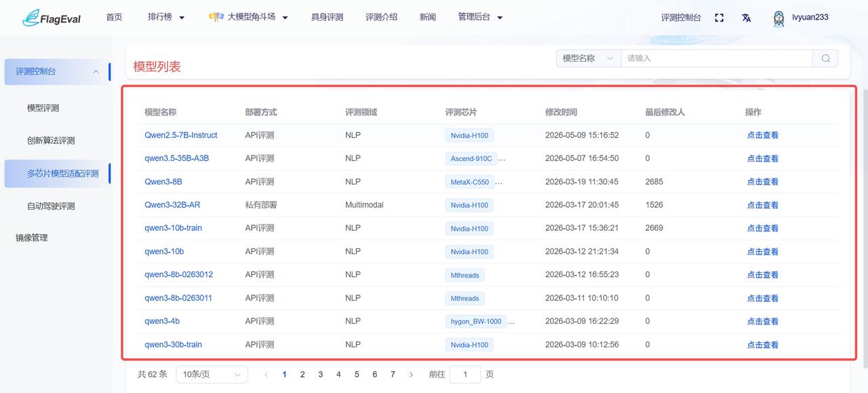The image size is (868, 393).
Task: Open the Qwen3-32B-AR model link
Action: click(x=172, y=205)
